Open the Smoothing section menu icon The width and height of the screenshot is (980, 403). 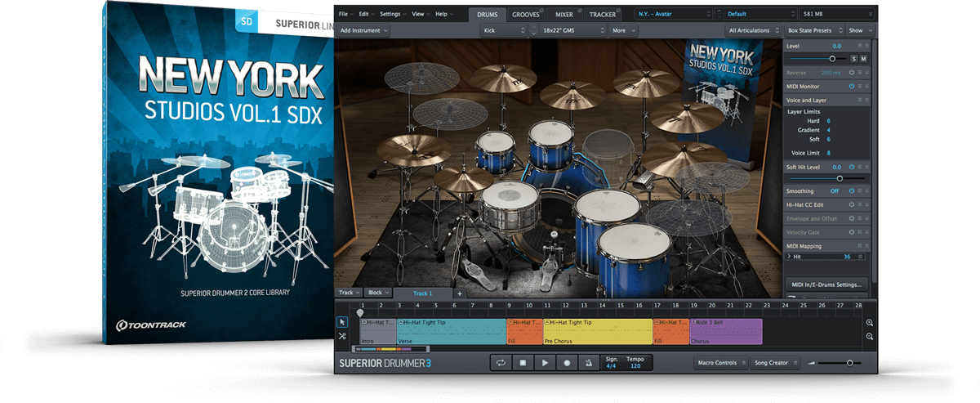click(x=861, y=190)
